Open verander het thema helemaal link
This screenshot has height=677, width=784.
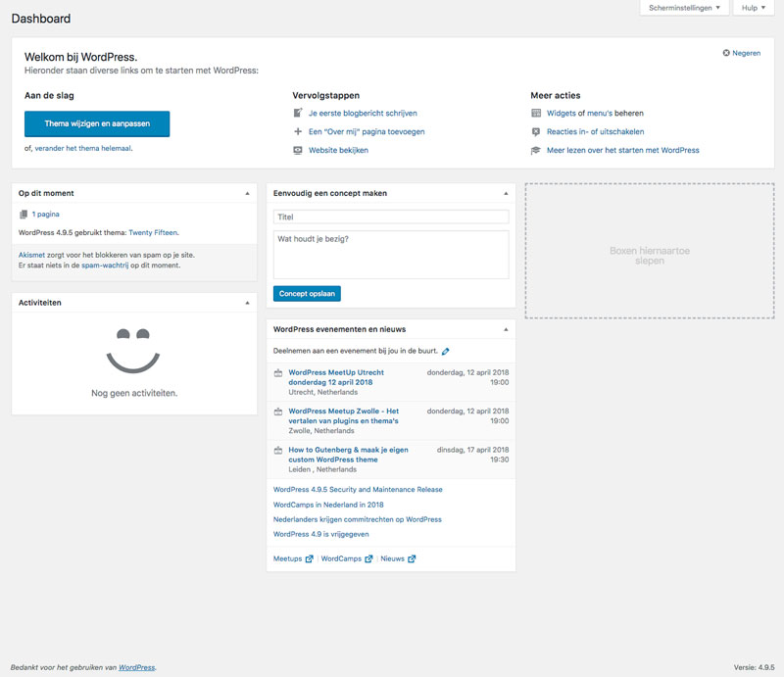82,148
